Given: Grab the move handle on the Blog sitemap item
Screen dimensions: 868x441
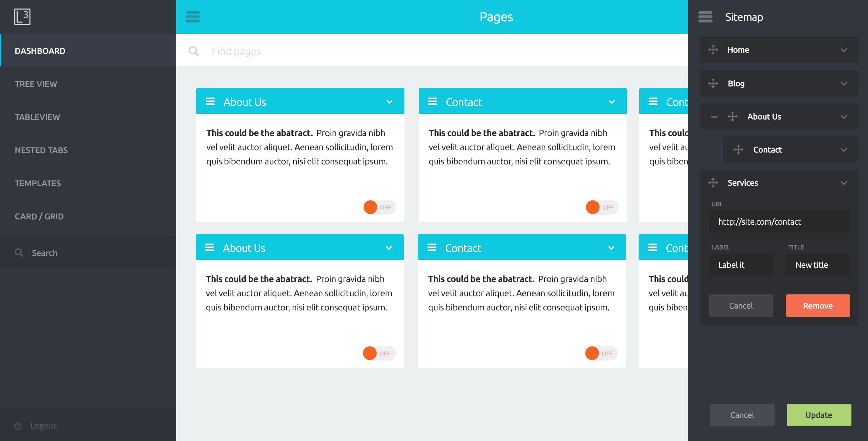Looking at the screenshot, I should coord(713,83).
